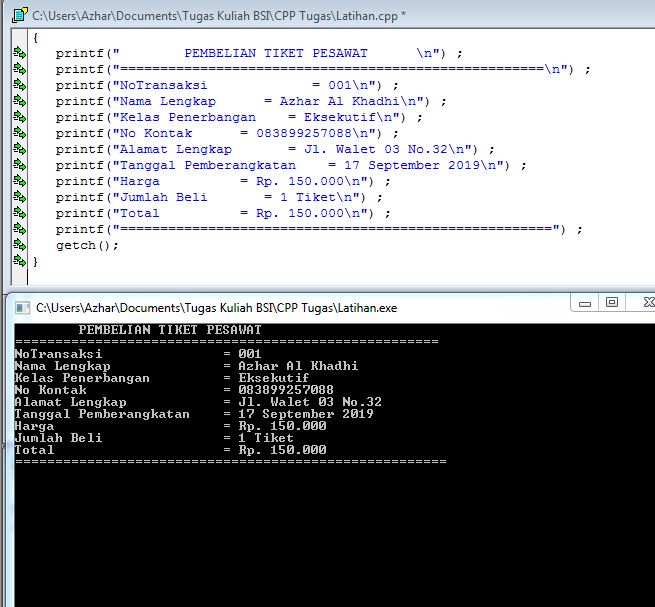The image size is (655, 607).
Task: Click gutter arrow beside NoTransaksi printf line
Action: coord(20,85)
